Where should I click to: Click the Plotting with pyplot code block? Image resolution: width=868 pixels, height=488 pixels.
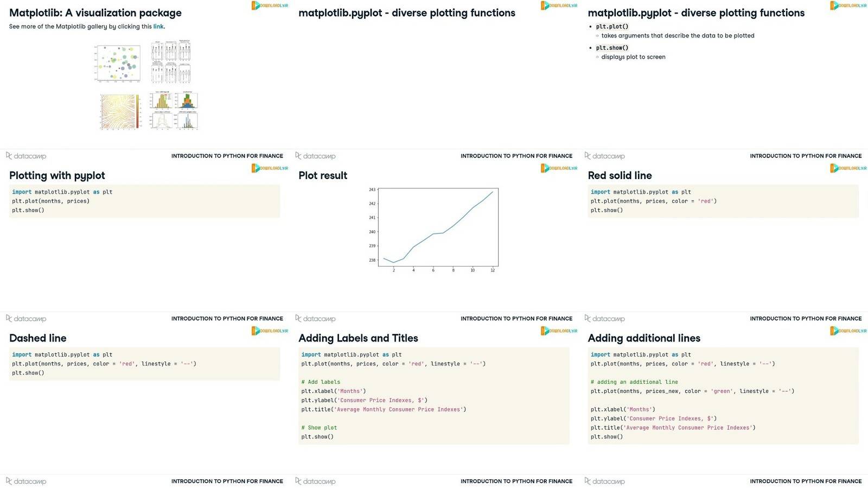[144, 201]
